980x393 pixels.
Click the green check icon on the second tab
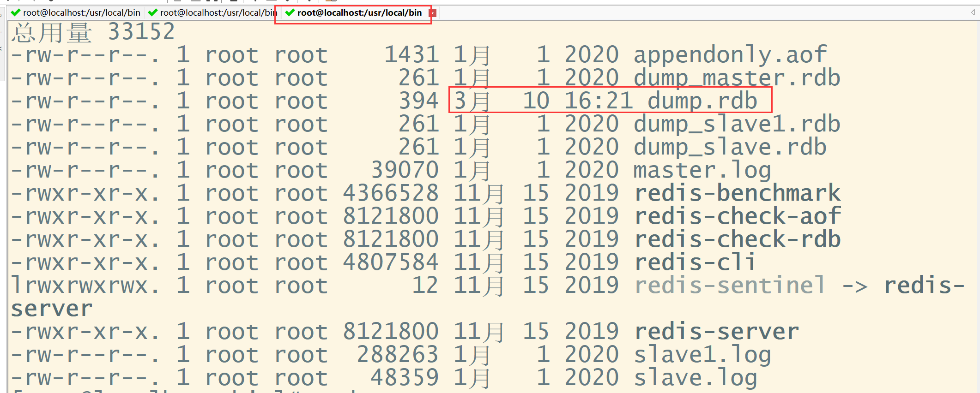click(x=153, y=13)
